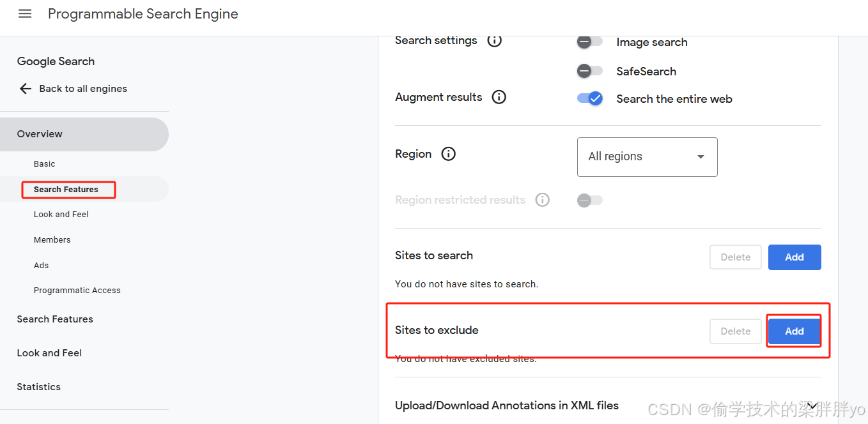Screen dimensions: 868x424
Task: Toggle the Image search switch
Action: point(589,42)
